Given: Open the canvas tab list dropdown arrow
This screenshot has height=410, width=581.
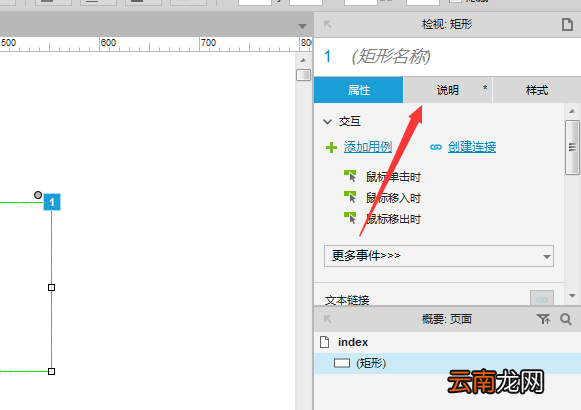Looking at the screenshot, I should click(302, 26).
